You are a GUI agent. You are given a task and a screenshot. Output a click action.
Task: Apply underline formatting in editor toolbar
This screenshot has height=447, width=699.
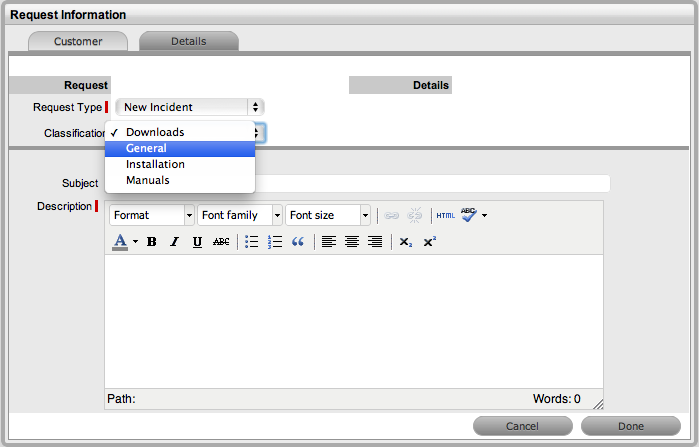[x=197, y=242]
